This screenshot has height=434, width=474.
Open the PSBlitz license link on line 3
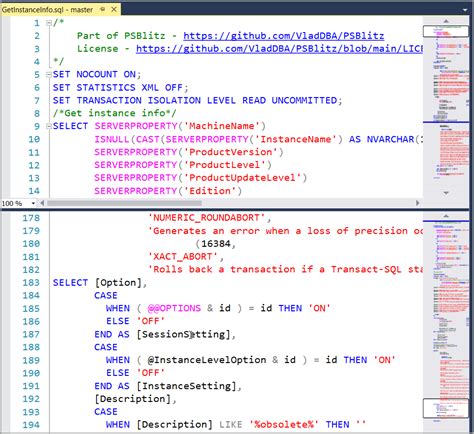(279, 49)
